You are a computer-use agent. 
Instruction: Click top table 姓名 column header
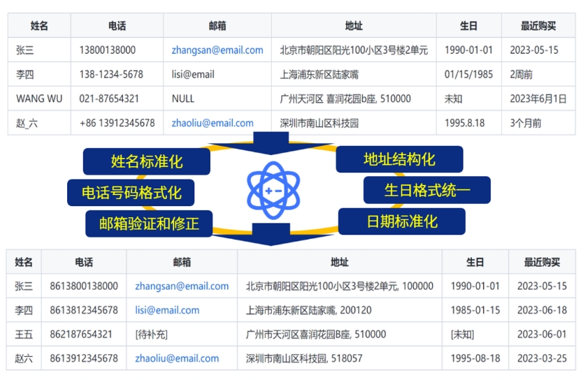(x=39, y=25)
